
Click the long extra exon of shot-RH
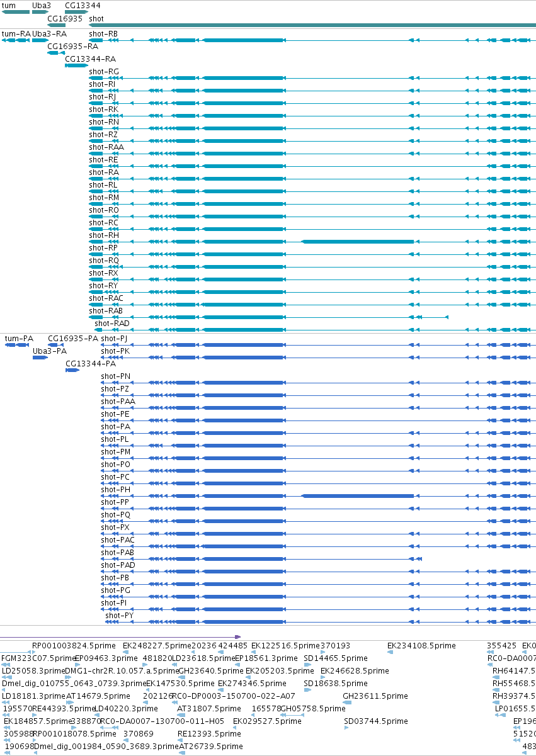[358, 242]
